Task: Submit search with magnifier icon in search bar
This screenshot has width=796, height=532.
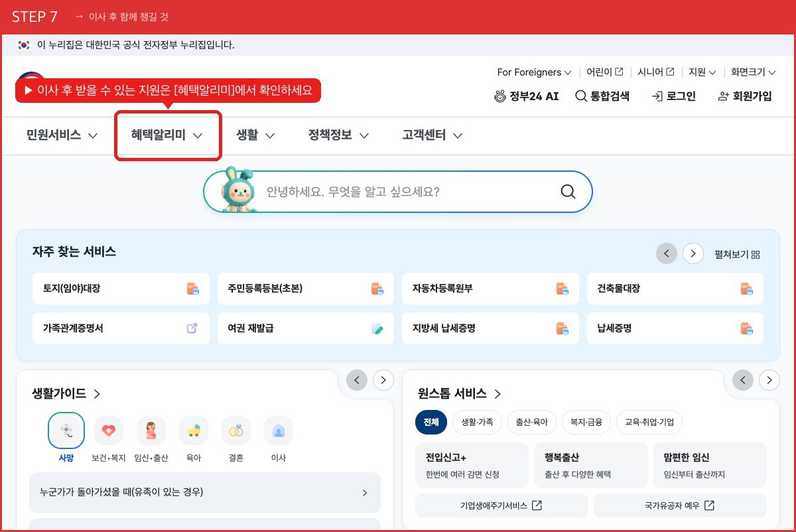Action: click(568, 192)
